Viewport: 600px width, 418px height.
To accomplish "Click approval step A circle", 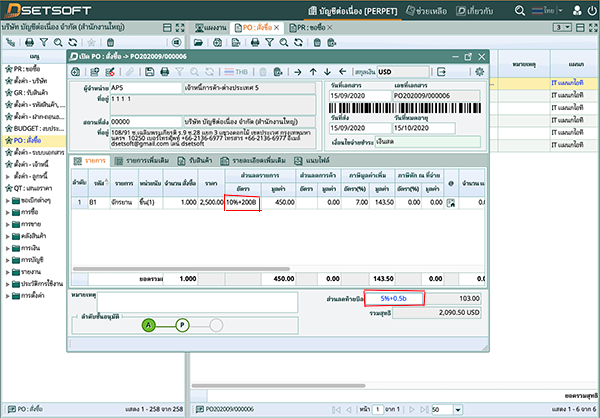I will [x=149, y=325].
